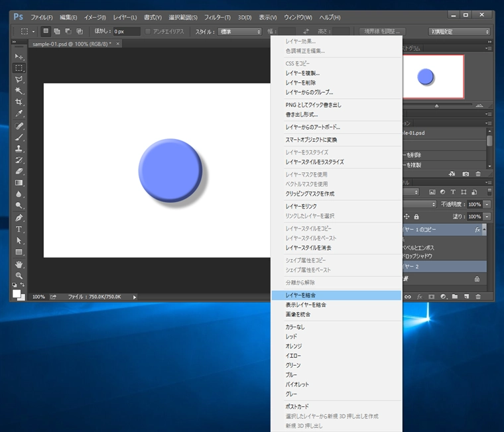
Task: Select the Eyedropper tool
Action: point(19,113)
